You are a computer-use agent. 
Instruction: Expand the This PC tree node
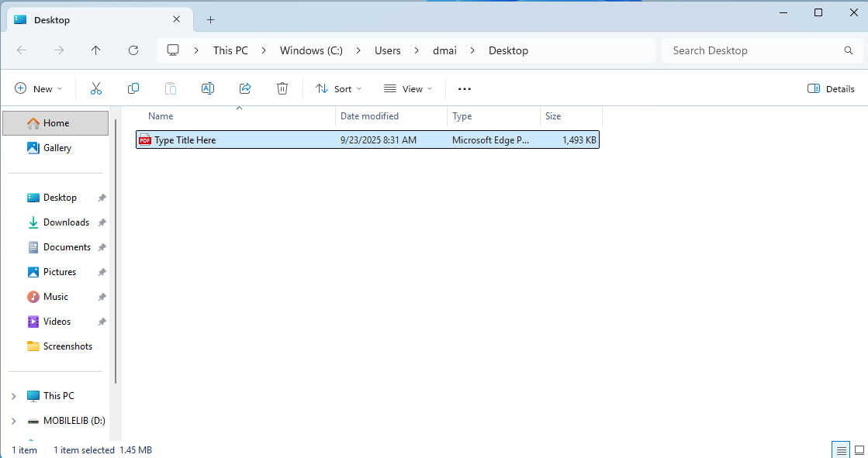pos(13,396)
